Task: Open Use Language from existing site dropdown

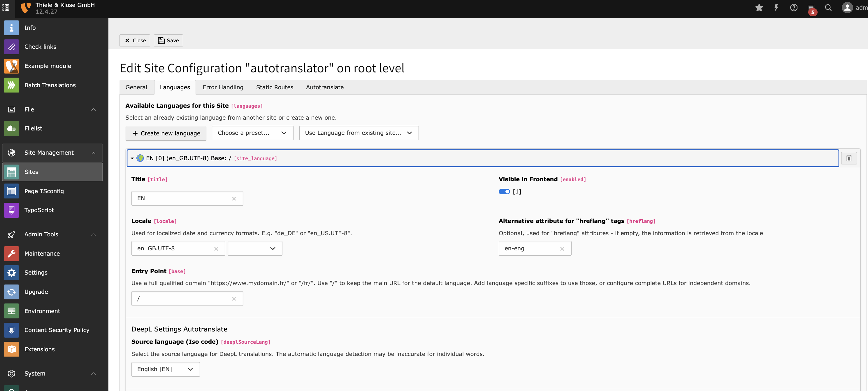Action: pos(359,133)
